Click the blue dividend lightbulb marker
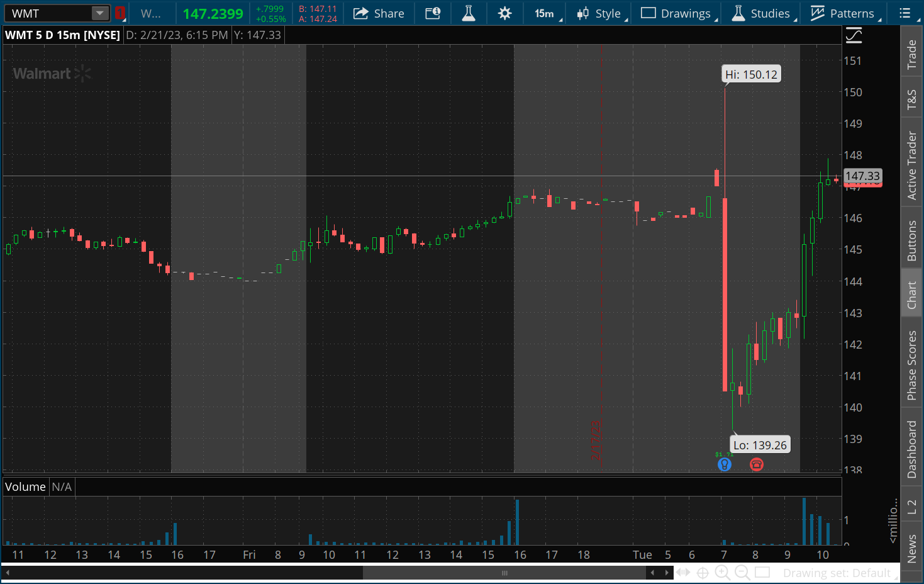The image size is (924, 584). tap(725, 464)
